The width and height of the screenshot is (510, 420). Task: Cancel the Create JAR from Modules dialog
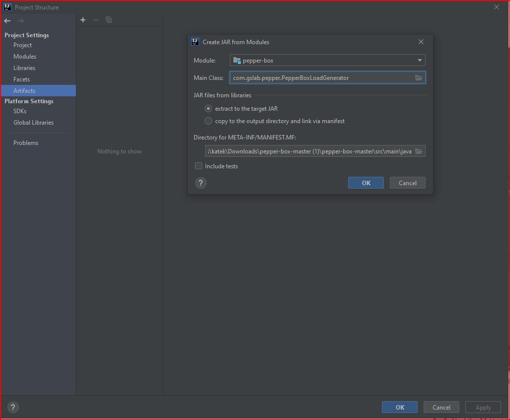(x=407, y=182)
